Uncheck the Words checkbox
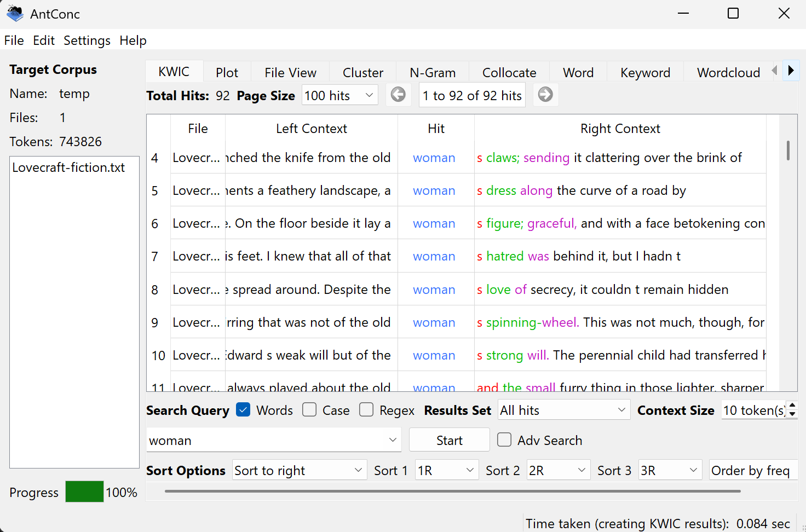The width and height of the screenshot is (806, 532). (x=243, y=410)
